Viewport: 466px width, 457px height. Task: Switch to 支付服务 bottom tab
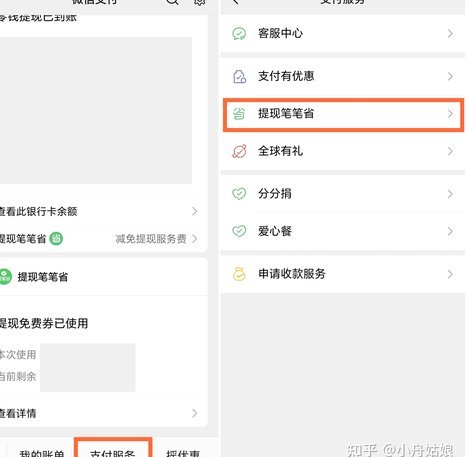112,453
